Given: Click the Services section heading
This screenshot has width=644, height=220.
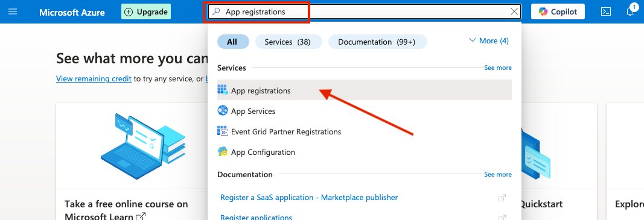Looking at the screenshot, I should click(x=232, y=68).
